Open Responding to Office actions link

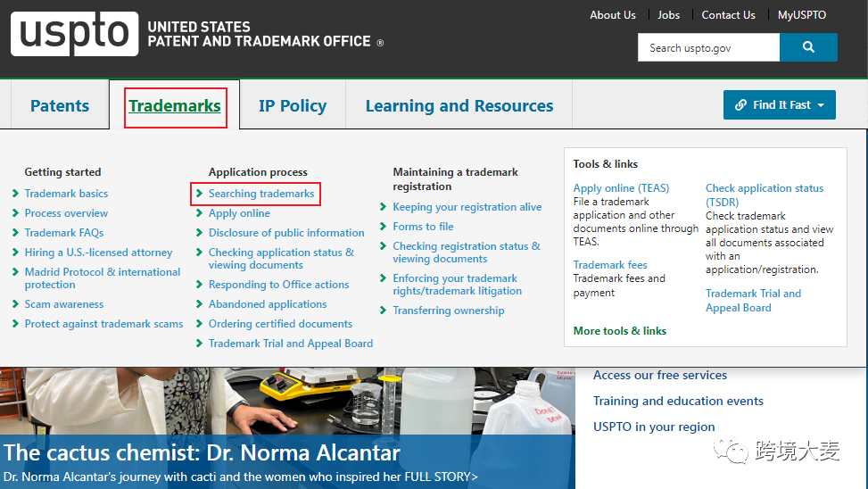pos(279,285)
